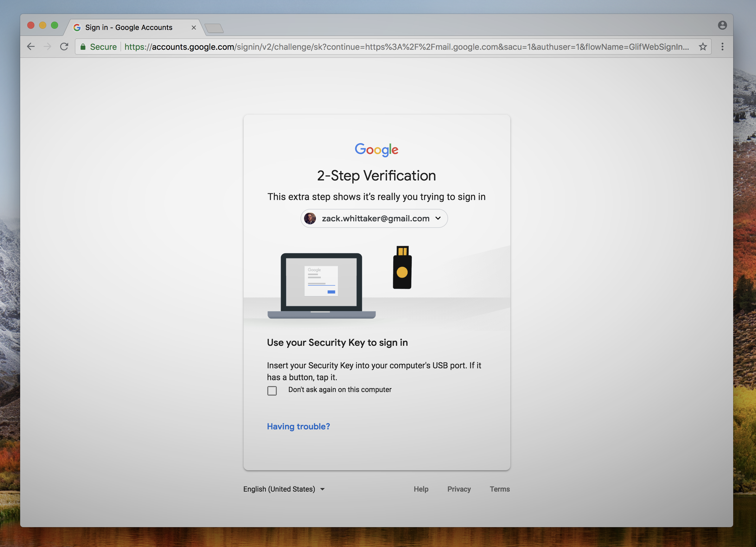This screenshot has width=756, height=547.
Task: Click the green Secure padlock icon
Action: [83, 47]
